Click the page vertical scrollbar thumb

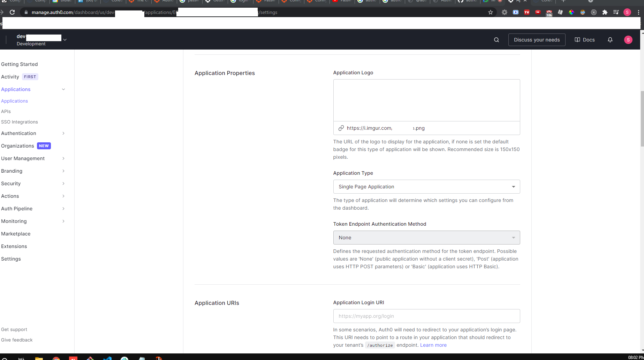(642, 119)
